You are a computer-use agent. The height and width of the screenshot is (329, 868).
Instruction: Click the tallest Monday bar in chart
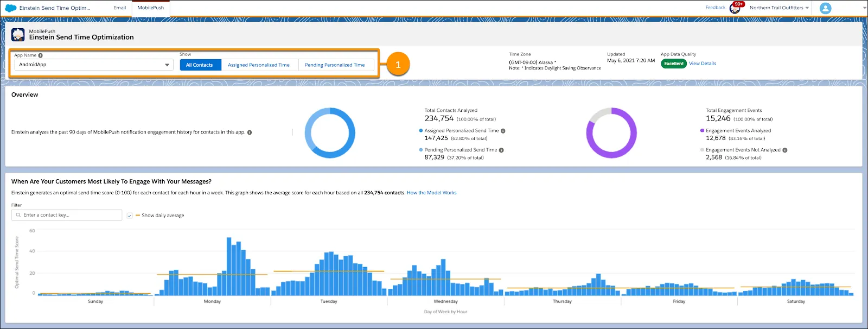[x=229, y=266]
